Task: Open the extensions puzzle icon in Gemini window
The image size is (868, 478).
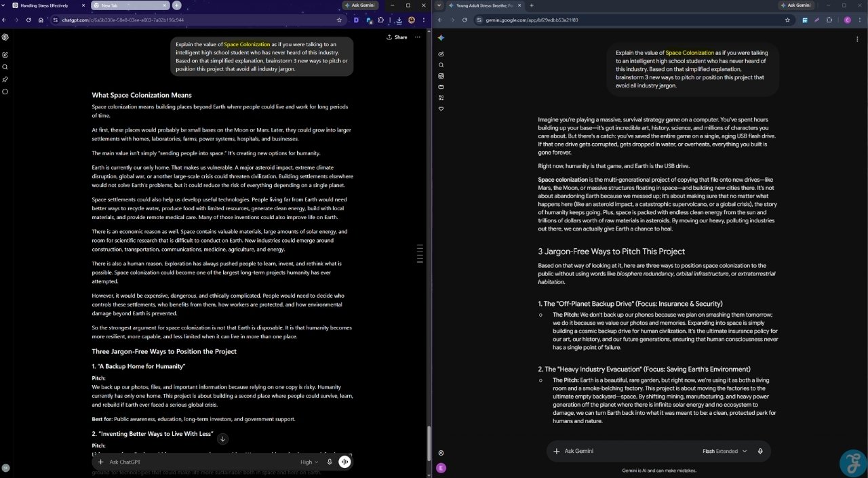Action: coord(829,20)
